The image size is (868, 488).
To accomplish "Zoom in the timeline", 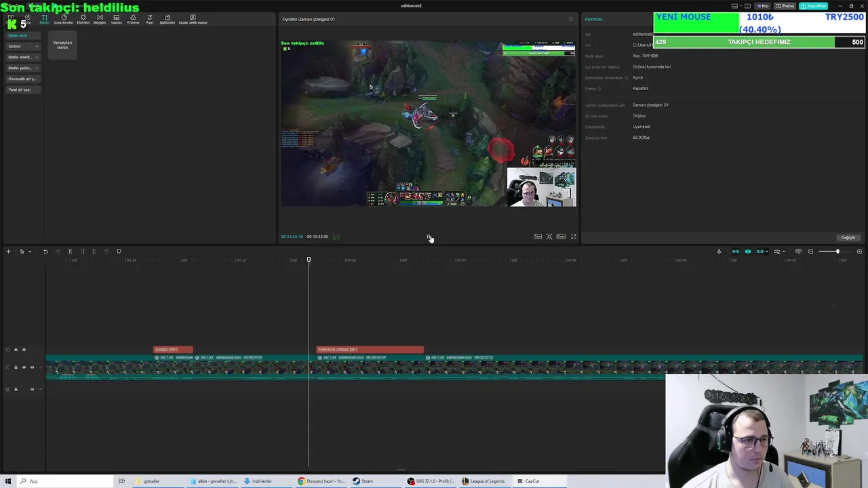I will point(859,251).
